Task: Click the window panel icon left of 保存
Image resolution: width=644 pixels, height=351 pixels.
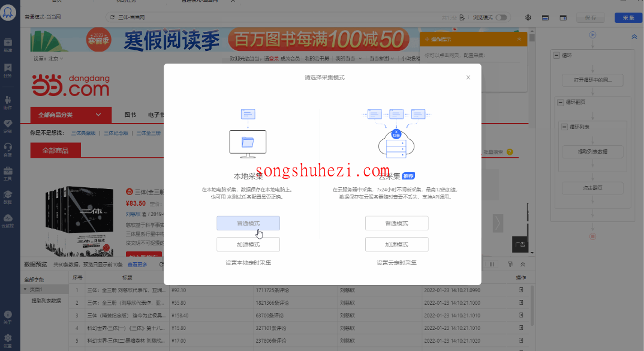Action: coord(563,17)
